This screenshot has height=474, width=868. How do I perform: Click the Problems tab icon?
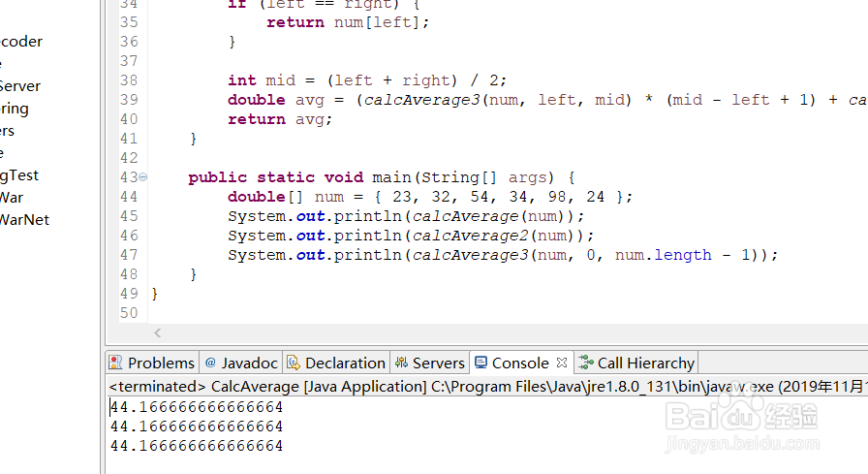point(115,363)
